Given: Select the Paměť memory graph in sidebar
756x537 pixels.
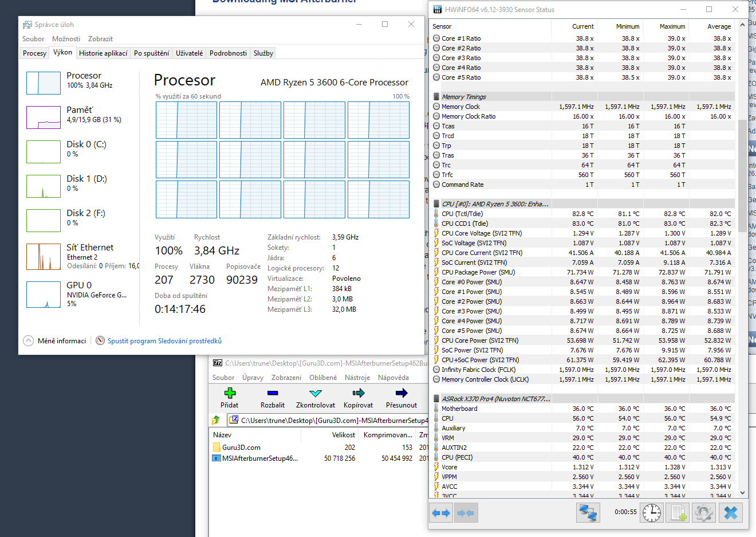Looking at the screenshot, I should coord(80,116).
